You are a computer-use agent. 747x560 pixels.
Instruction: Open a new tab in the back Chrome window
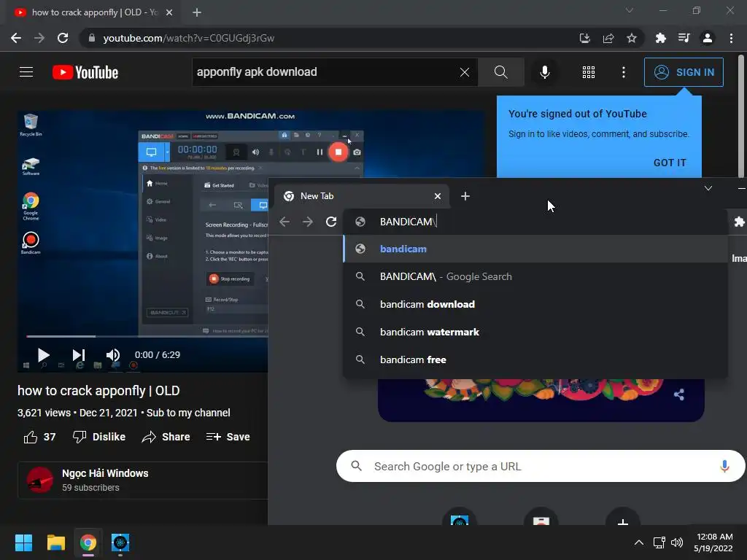(x=197, y=12)
